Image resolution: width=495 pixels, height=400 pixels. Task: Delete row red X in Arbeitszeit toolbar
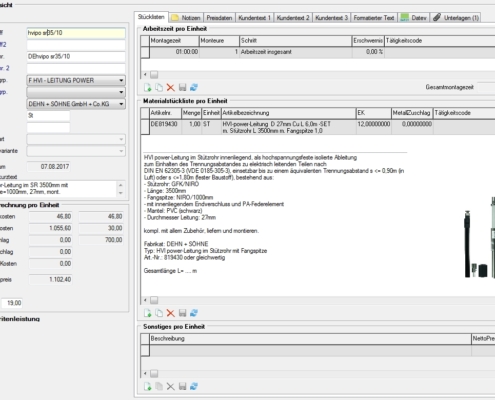pyautogui.click(x=171, y=88)
